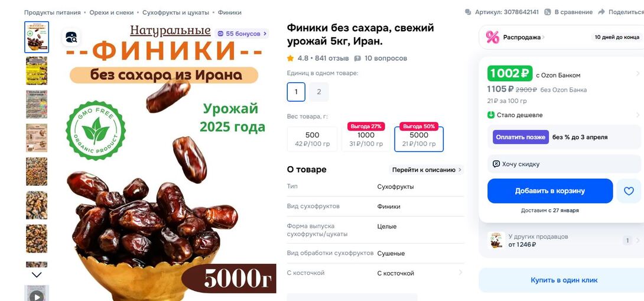Play the product video thumbnail
The image size is (644, 301).
[37, 295]
